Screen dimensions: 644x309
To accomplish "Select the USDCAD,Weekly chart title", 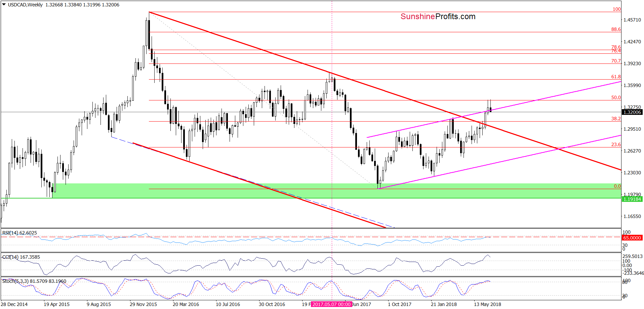I will tap(25, 5).
